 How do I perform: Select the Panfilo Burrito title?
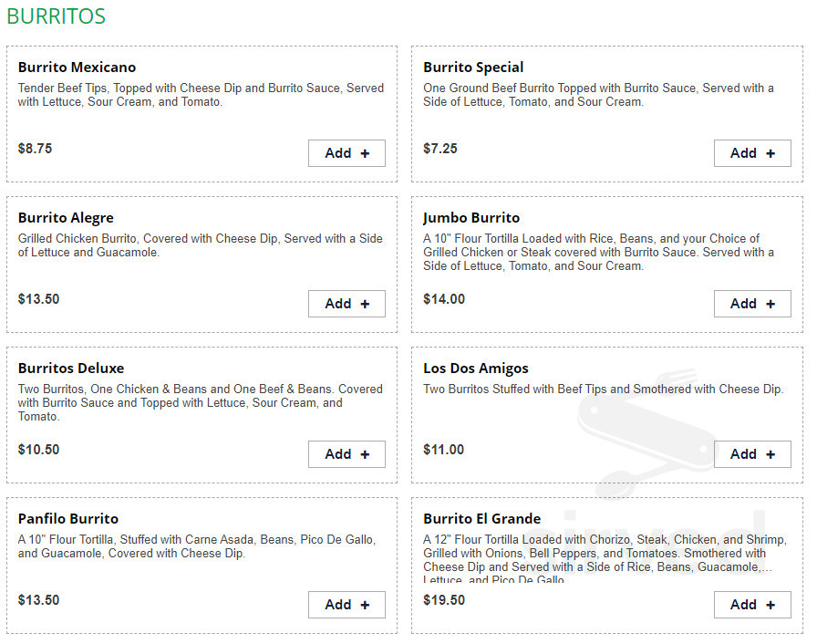[68, 519]
